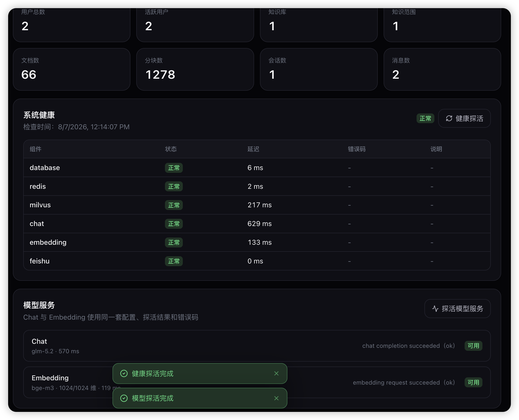Click the 正常 status badge for redis

coord(174,186)
